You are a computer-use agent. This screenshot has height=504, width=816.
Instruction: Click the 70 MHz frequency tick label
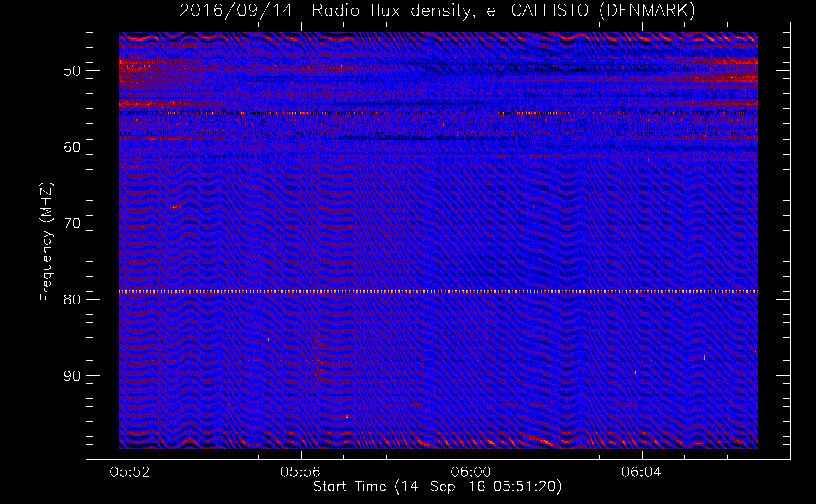pos(72,223)
